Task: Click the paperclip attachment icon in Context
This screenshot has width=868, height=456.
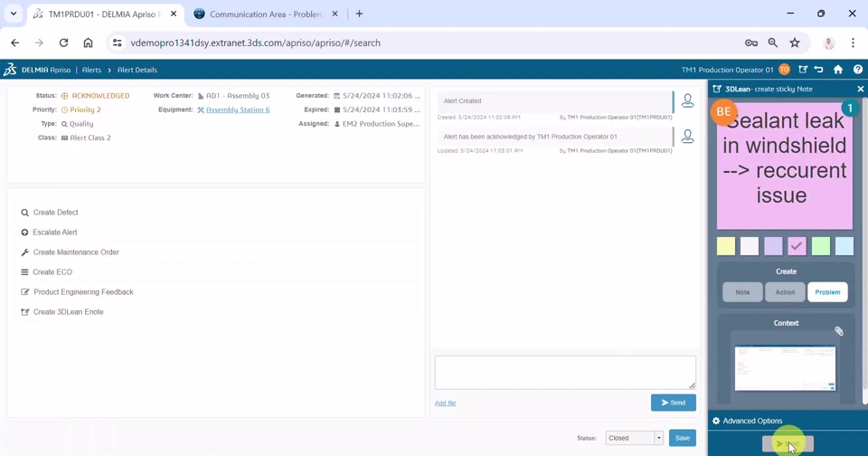Action: click(839, 331)
